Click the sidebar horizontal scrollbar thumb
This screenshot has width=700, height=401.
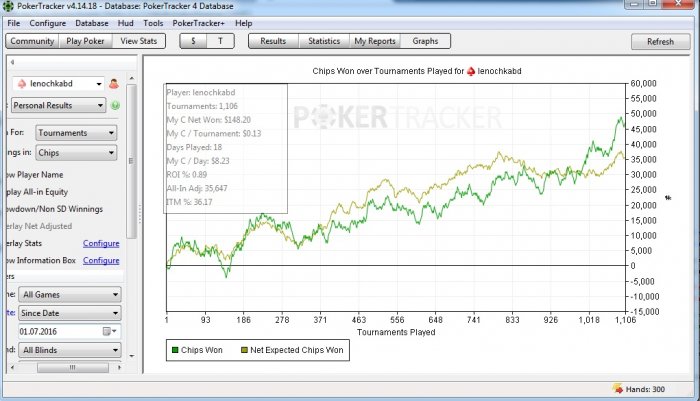tap(73, 368)
